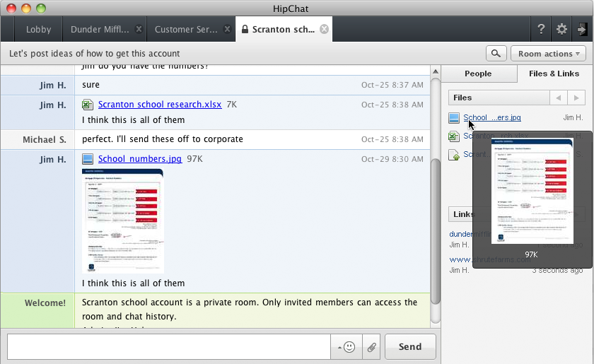
Task: Click the paperclip attach file button
Action: pos(372,346)
